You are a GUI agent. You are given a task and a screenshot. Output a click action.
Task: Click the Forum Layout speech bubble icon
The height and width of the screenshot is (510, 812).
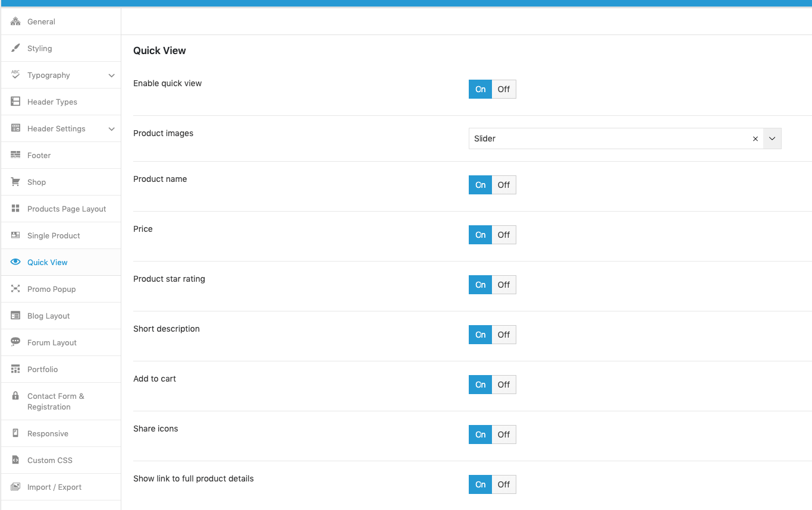pyautogui.click(x=15, y=342)
